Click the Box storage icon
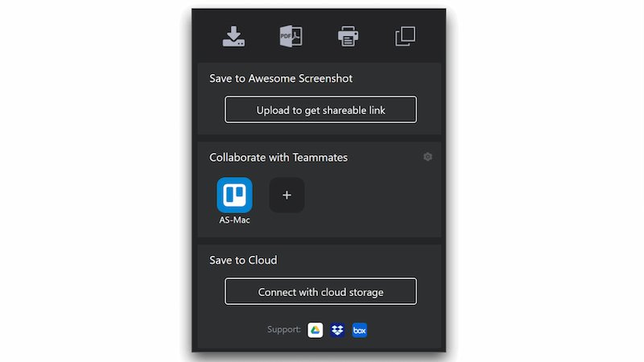The image size is (644, 362). click(359, 330)
